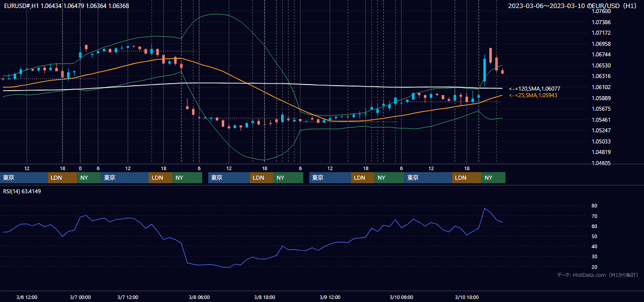Select price level 1.07172 on axis
This screenshot has height=302, width=644.
click(x=601, y=33)
